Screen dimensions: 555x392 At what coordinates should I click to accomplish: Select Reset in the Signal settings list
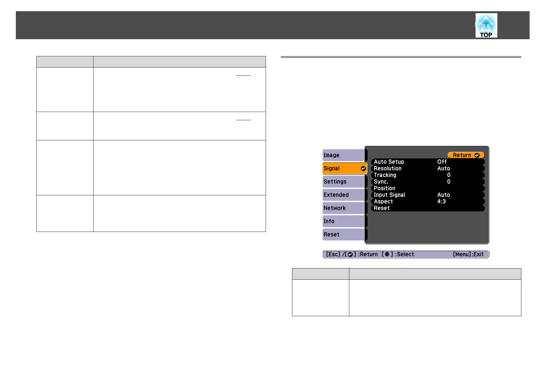[428, 208]
